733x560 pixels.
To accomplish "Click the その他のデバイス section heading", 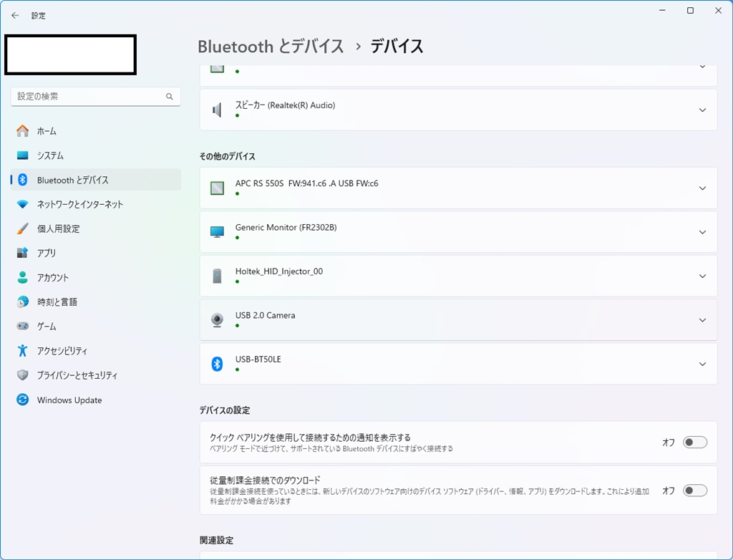I will point(227,156).
